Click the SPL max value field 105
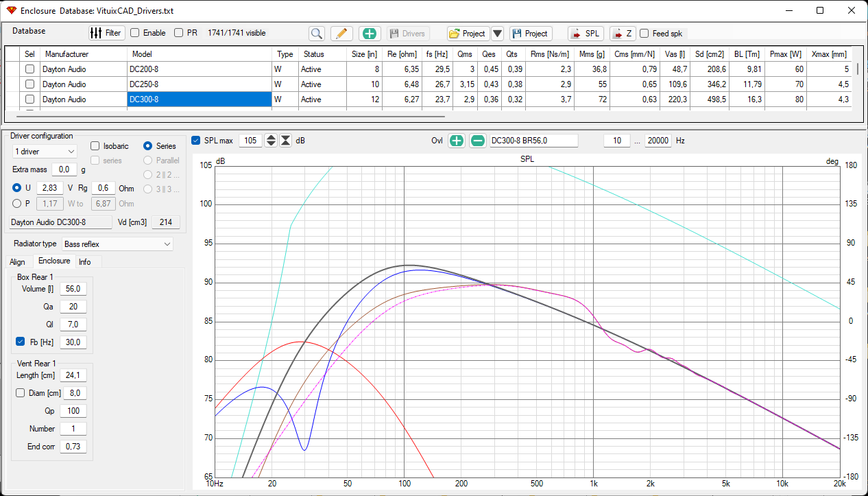868x496 pixels. point(251,141)
